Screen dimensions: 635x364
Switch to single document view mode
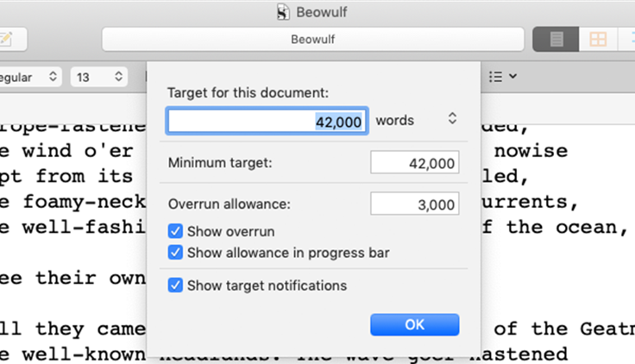[x=556, y=40]
